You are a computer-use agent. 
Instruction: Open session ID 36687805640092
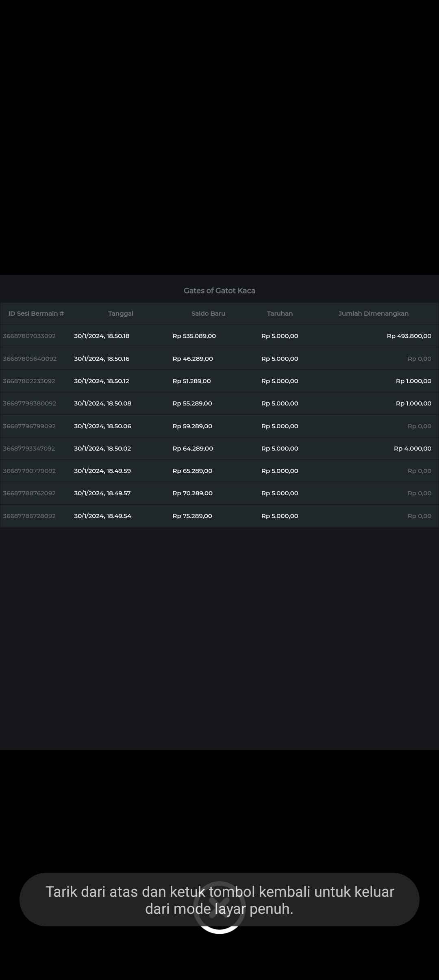point(30,359)
